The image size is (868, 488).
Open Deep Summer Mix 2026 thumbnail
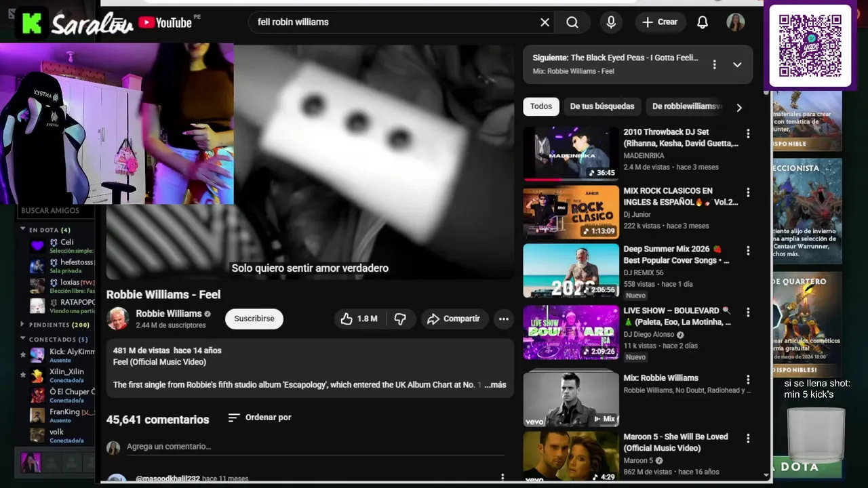click(x=571, y=270)
